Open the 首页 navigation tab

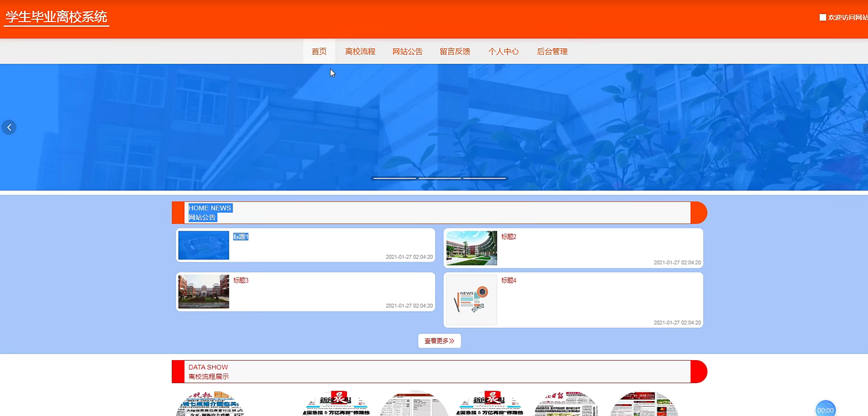[x=319, y=52]
